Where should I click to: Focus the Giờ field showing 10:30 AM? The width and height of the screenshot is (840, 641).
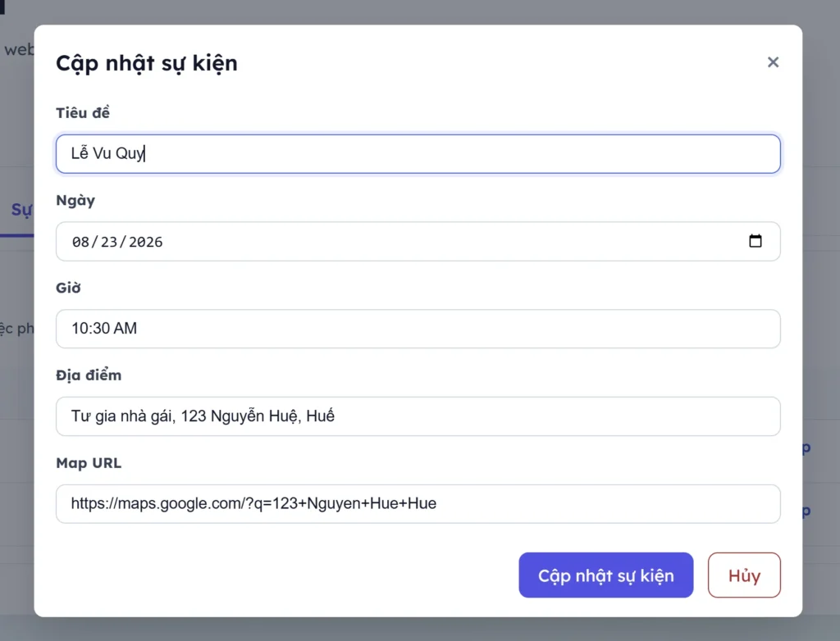pyautogui.click(x=418, y=329)
